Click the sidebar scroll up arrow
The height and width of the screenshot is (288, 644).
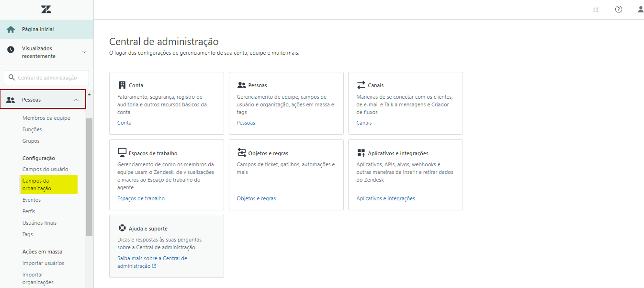coord(89,94)
